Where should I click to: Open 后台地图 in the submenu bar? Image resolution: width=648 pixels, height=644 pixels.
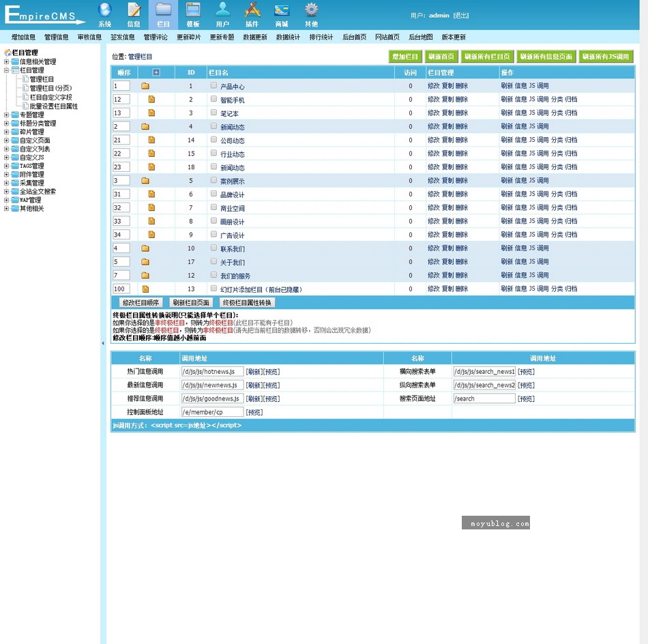pyautogui.click(x=421, y=38)
